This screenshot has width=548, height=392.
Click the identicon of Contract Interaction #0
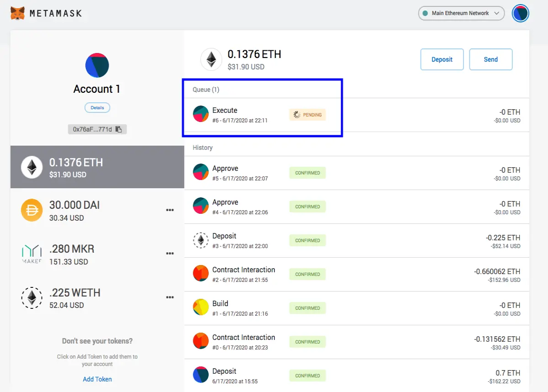(x=201, y=341)
